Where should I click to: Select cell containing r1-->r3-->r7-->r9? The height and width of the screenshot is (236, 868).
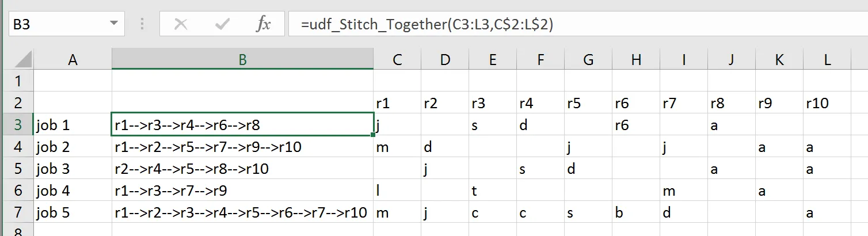tap(242, 191)
